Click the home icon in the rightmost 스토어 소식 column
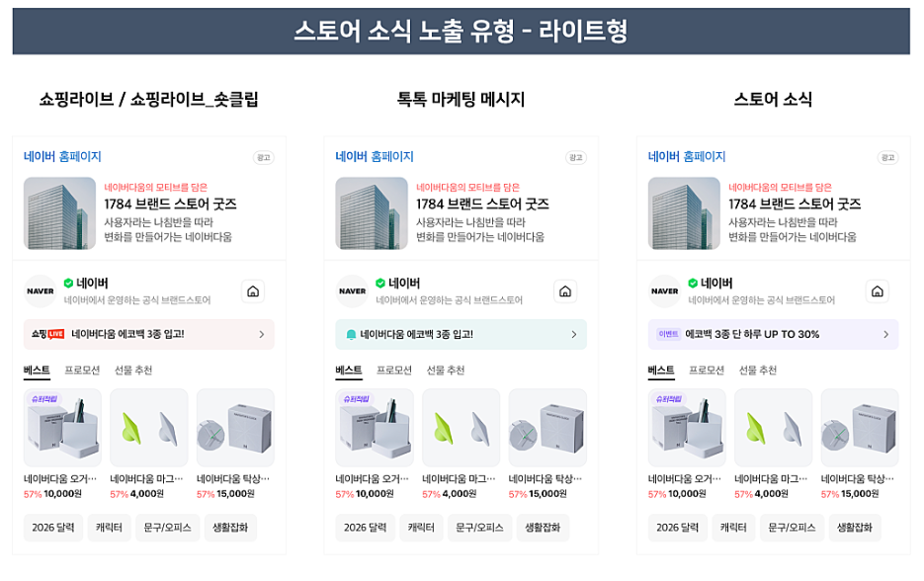Image resolution: width=924 pixels, height=581 pixels. pyautogui.click(x=878, y=291)
